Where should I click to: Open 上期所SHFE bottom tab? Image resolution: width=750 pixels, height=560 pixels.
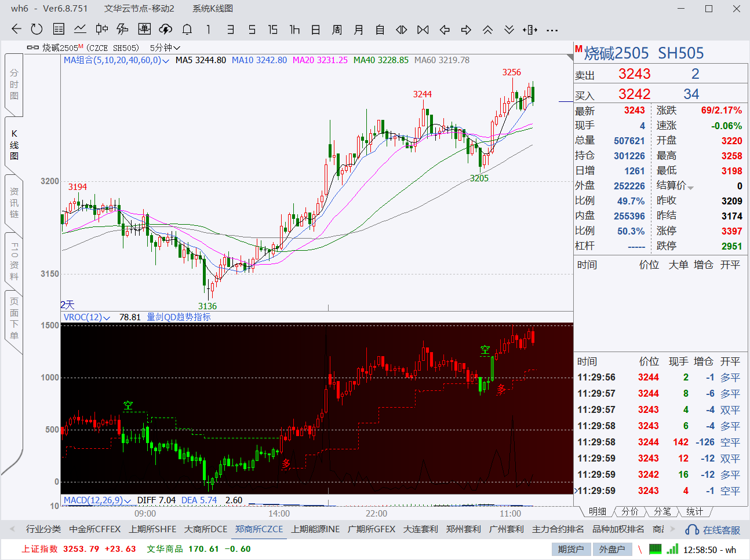point(153,529)
